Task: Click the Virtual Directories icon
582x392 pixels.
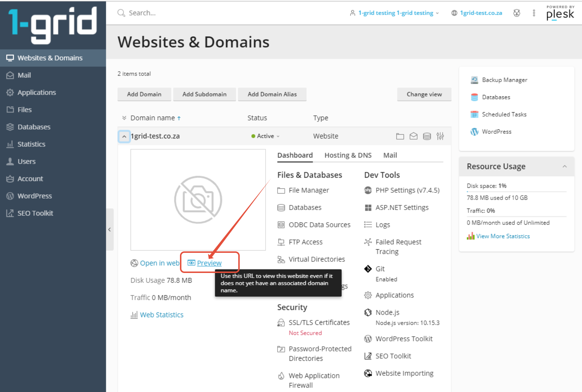Action: tap(281, 259)
